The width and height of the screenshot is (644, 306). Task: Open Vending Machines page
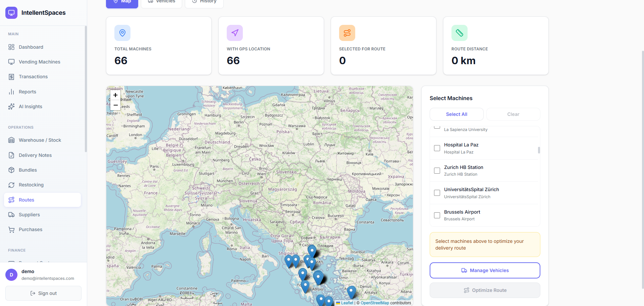click(x=42, y=62)
